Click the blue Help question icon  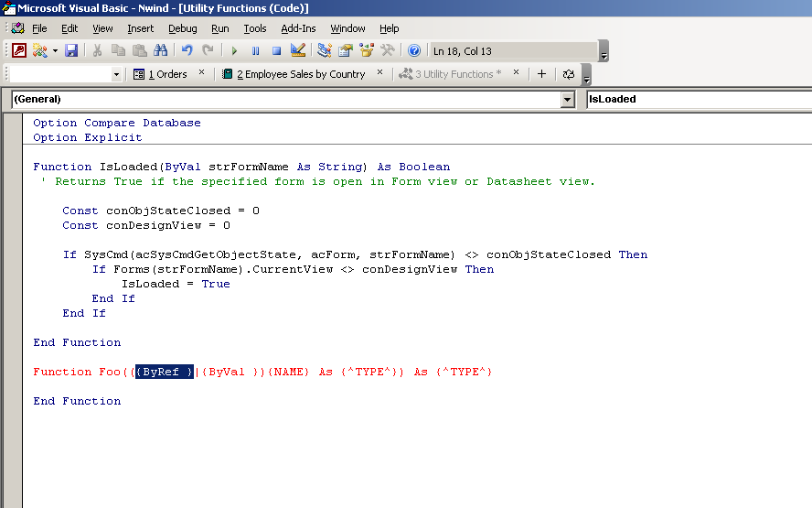pos(414,50)
